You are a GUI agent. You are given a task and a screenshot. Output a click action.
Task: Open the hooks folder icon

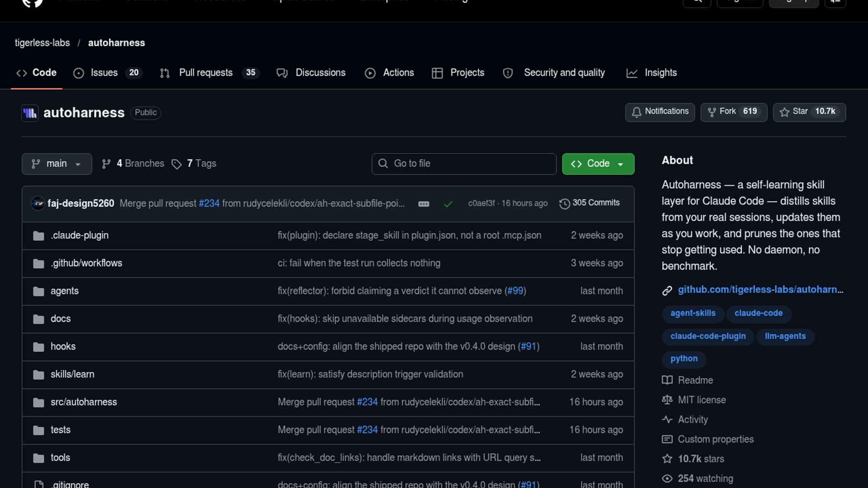[38, 347]
